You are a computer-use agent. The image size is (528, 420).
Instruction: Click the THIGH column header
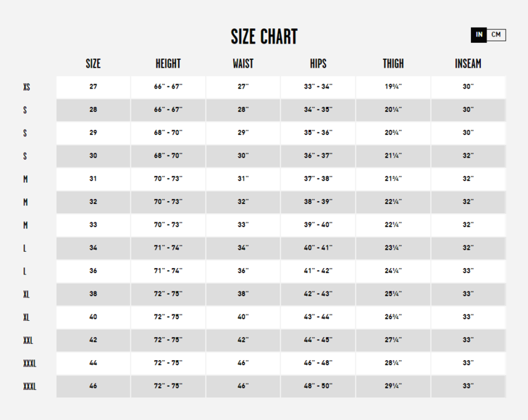(x=393, y=64)
